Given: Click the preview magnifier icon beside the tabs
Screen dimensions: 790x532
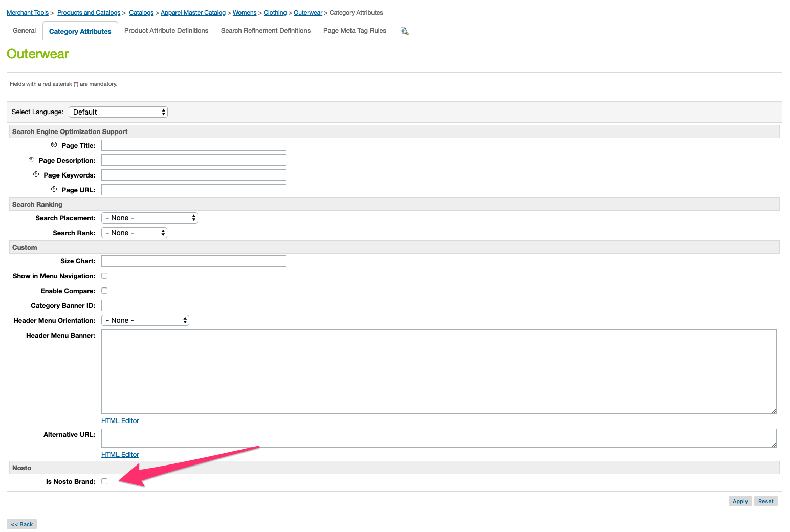Looking at the screenshot, I should tap(404, 31).
